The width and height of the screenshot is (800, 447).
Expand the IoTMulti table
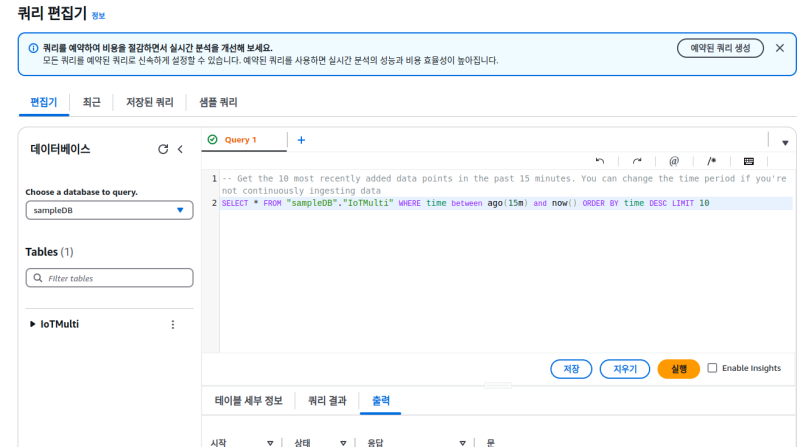pyautogui.click(x=32, y=324)
